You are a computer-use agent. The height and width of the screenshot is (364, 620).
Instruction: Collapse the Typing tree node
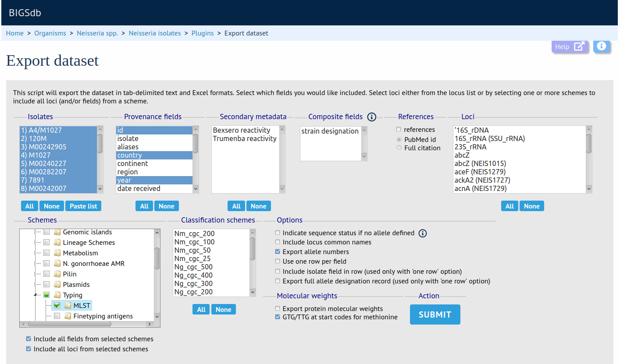point(35,295)
